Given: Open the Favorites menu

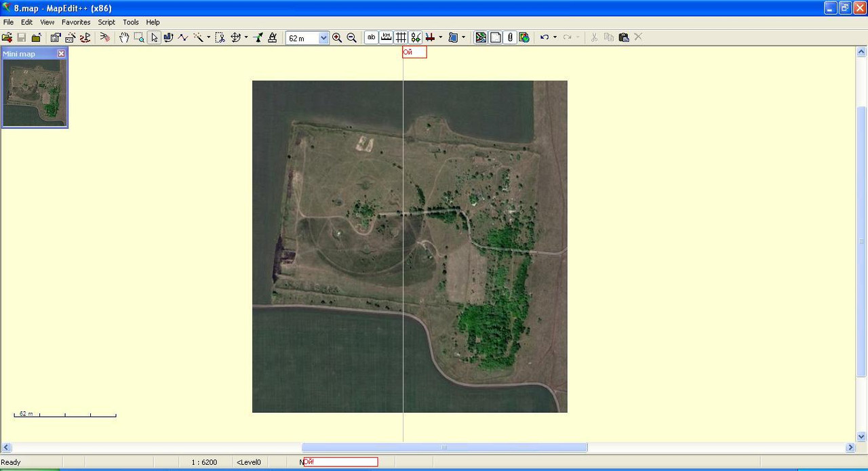Looking at the screenshot, I should (x=76, y=22).
